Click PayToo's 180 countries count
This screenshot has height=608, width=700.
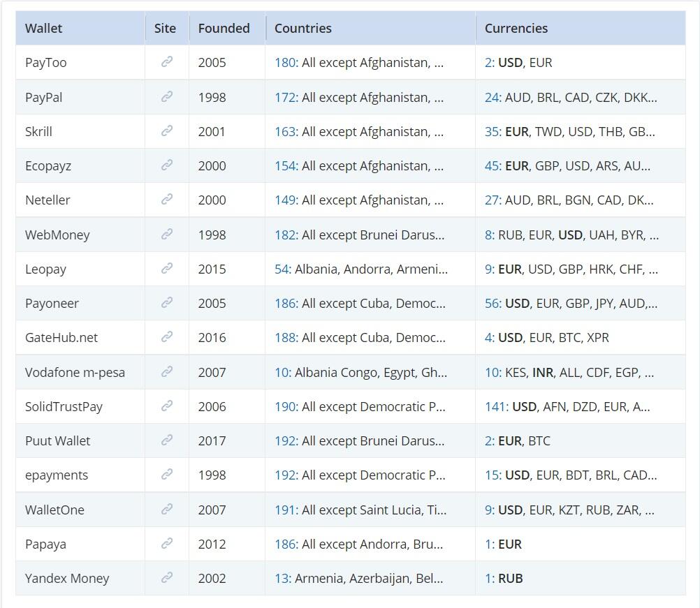tap(286, 62)
